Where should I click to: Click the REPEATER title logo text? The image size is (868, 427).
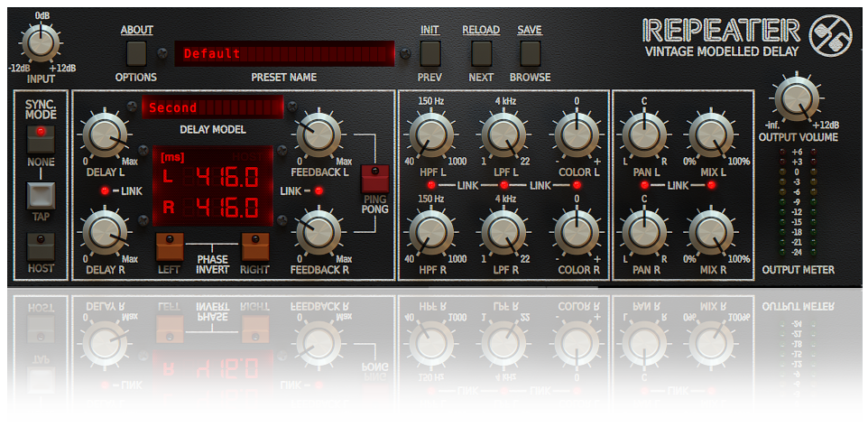[x=722, y=31]
